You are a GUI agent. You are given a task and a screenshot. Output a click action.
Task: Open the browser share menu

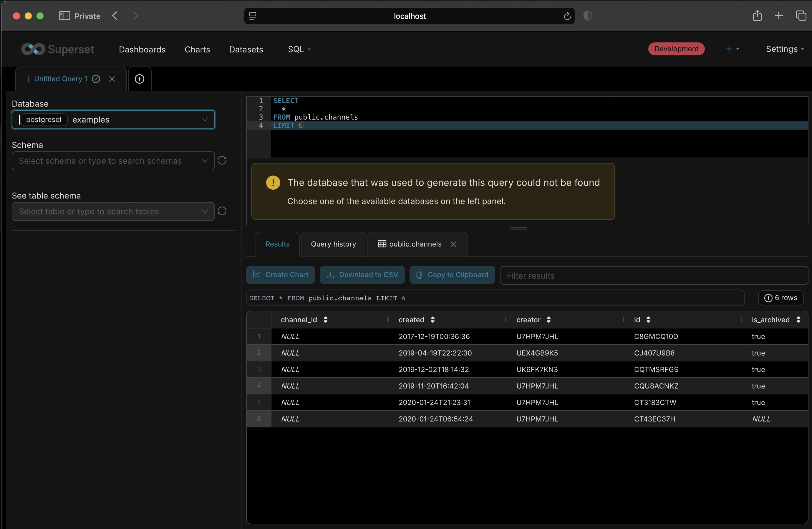[758, 15]
